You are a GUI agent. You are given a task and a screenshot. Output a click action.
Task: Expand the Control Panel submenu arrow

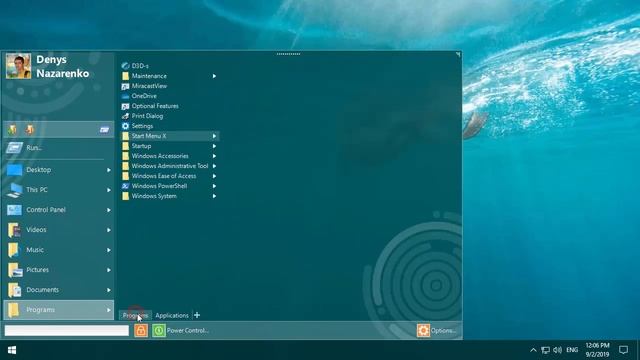[109, 210]
